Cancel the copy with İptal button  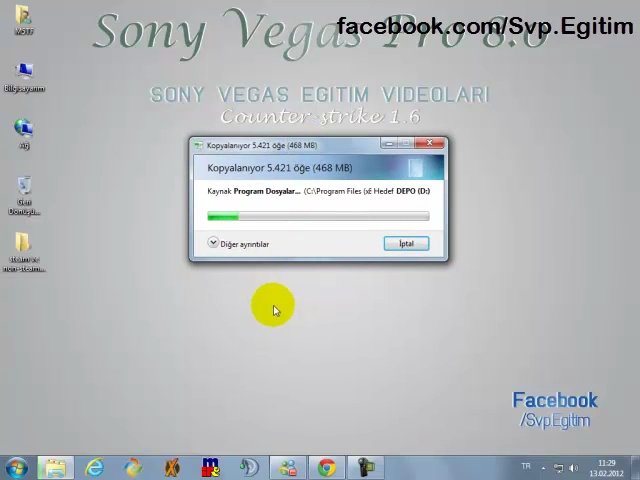click(x=406, y=244)
